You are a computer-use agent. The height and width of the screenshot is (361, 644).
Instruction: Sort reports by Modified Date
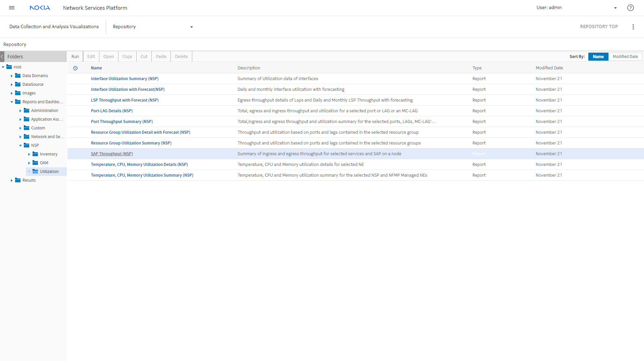pyautogui.click(x=625, y=57)
